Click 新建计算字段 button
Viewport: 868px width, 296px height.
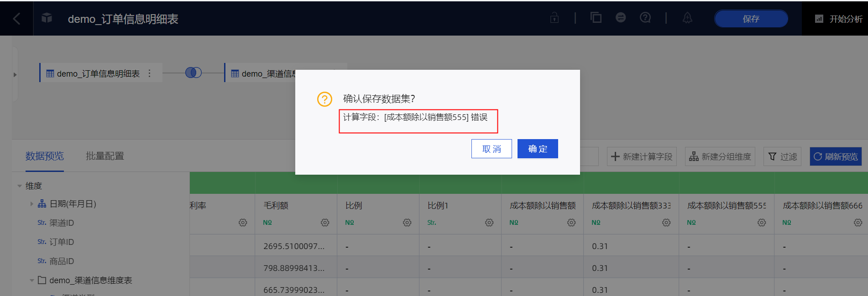point(642,156)
